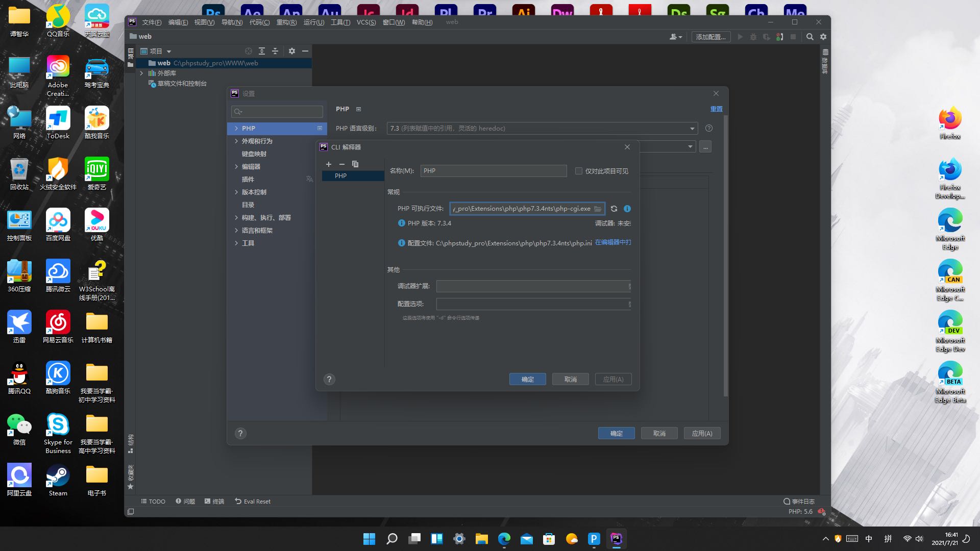Click the add interpreter plus icon
This screenshot has width=980, height=551.
pyautogui.click(x=329, y=163)
